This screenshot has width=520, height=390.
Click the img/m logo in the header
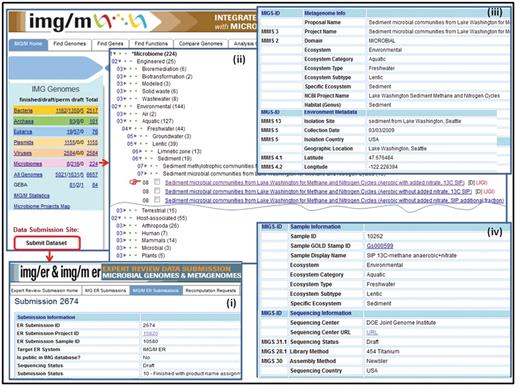tap(87, 22)
